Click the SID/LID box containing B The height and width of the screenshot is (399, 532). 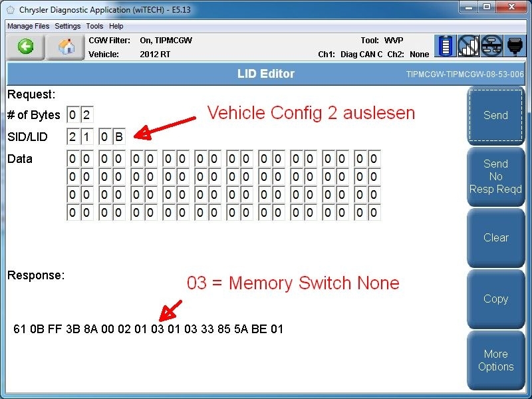119,137
